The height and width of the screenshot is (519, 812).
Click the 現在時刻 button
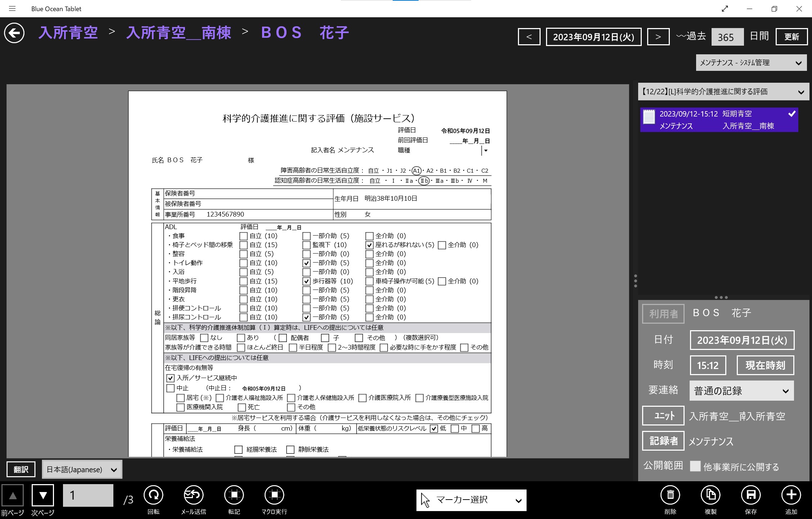[765, 365]
